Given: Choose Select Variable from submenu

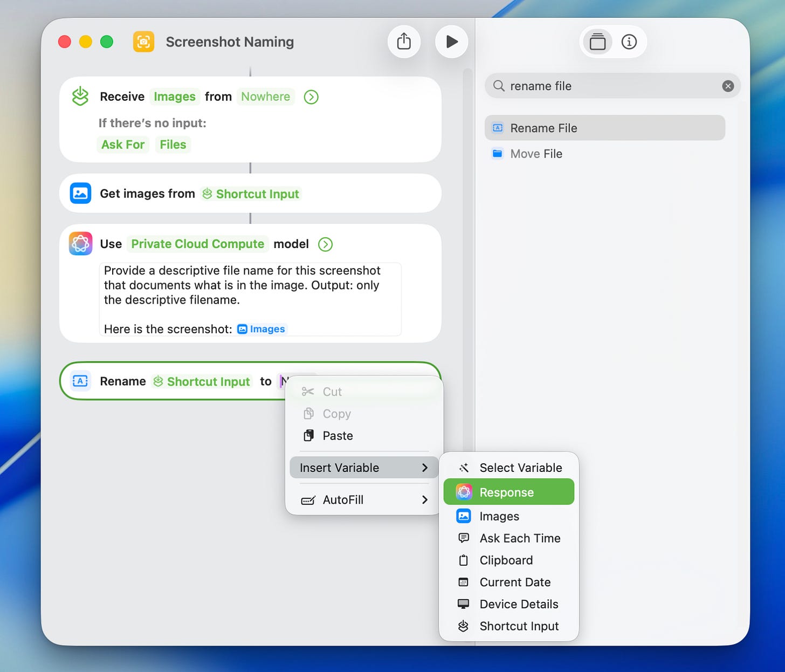Looking at the screenshot, I should coord(509,468).
